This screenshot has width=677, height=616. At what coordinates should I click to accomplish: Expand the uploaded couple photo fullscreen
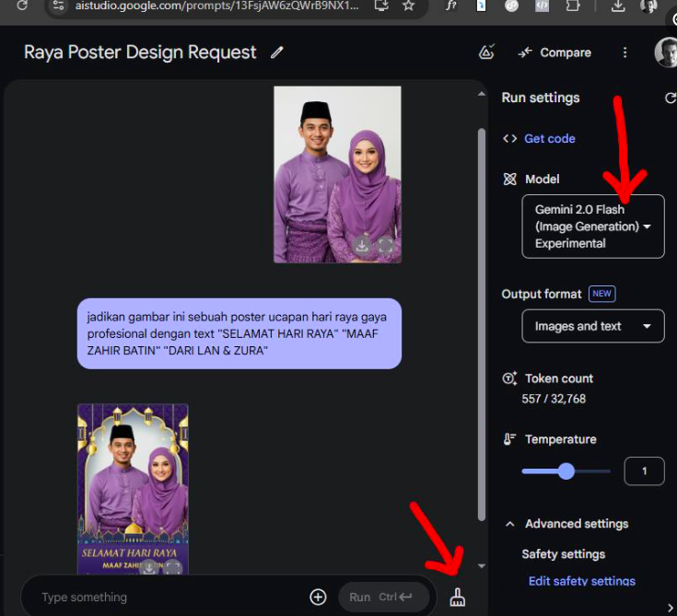385,245
